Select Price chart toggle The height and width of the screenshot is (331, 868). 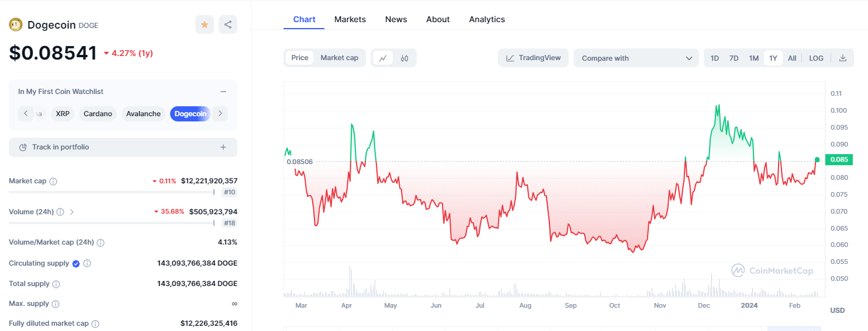(x=300, y=58)
